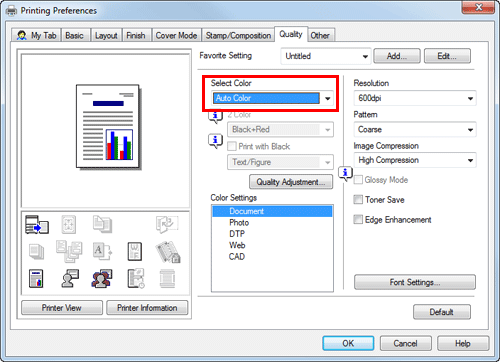Click the info icon beside 2 Color
The image size is (500, 362).
(215, 117)
